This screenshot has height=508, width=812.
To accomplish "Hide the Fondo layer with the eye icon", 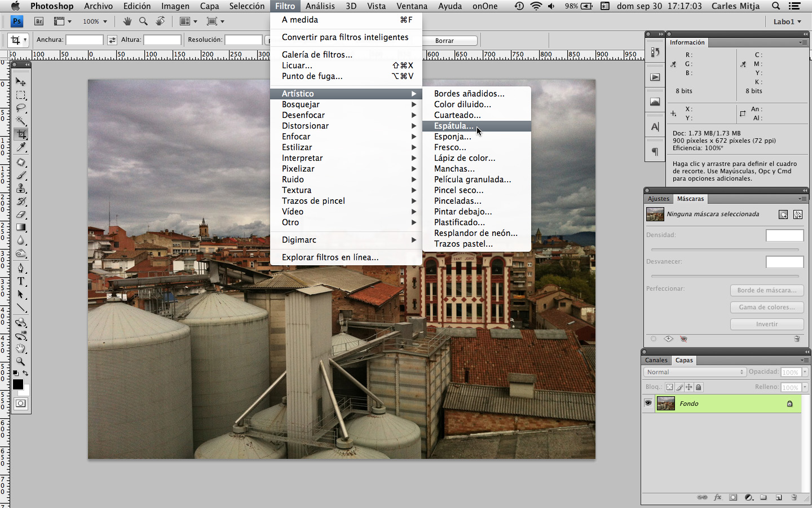I will (648, 403).
